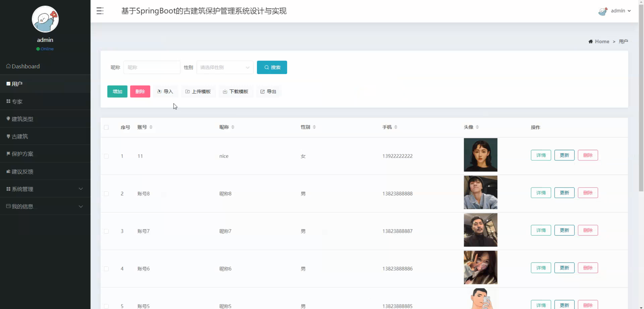Sort the table by 账号 column arrows
Screen dimensions: 644x309
[x=151, y=127]
